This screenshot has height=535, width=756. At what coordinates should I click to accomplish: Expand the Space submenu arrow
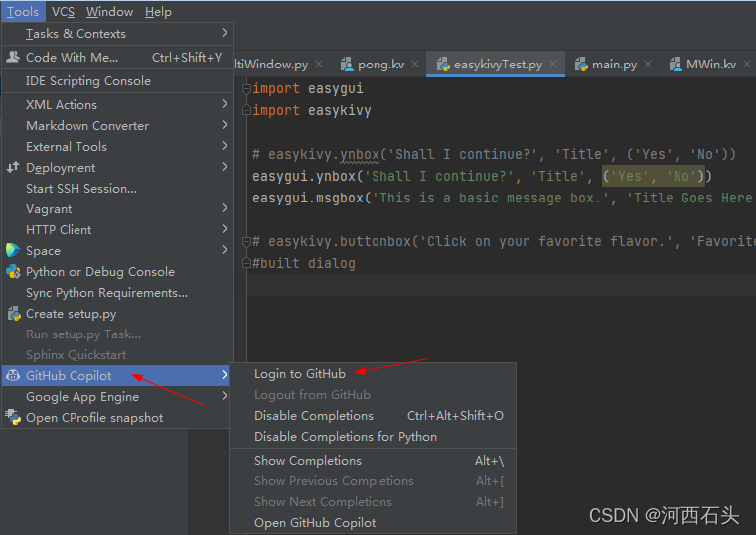pyautogui.click(x=225, y=250)
